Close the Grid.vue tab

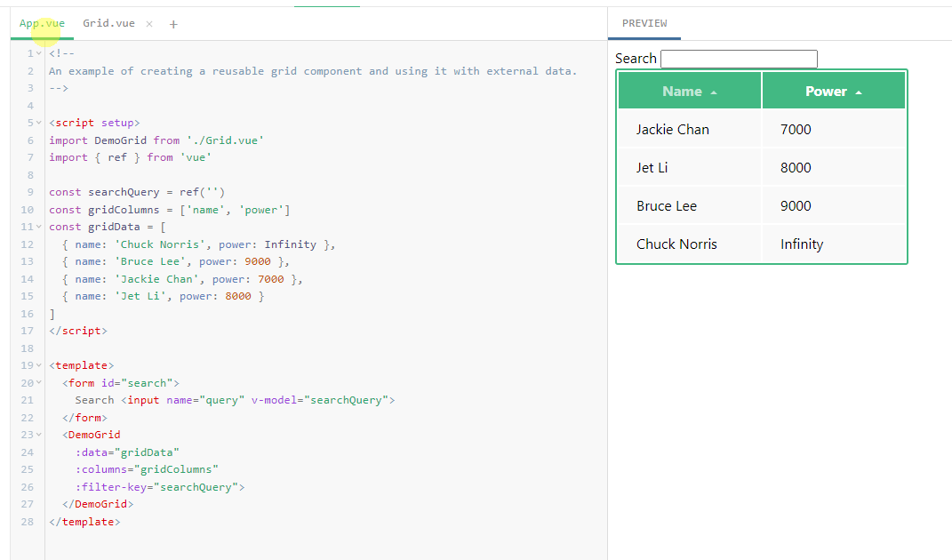click(x=149, y=24)
